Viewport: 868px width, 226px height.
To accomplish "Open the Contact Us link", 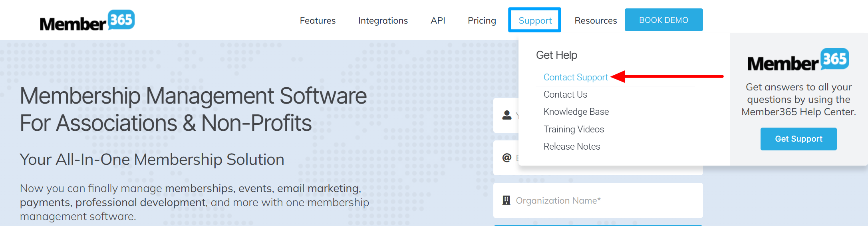I will pyautogui.click(x=565, y=94).
